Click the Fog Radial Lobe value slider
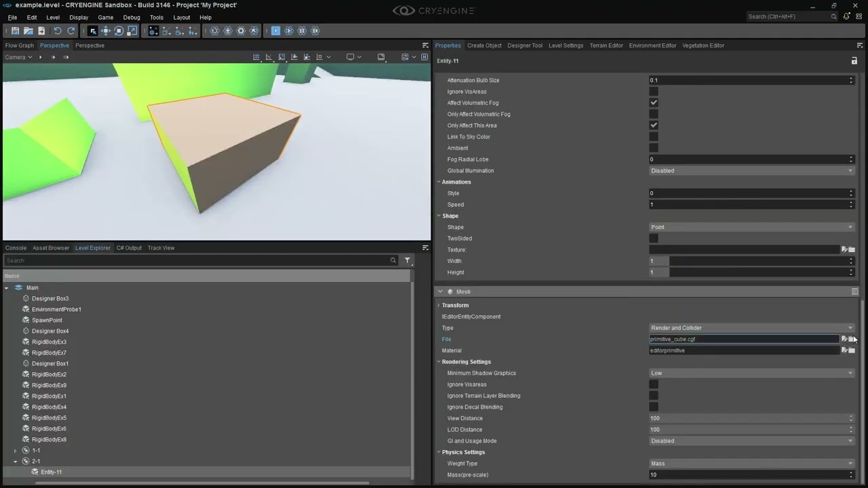The height and width of the screenshot is (488, 868). (751, 159)
